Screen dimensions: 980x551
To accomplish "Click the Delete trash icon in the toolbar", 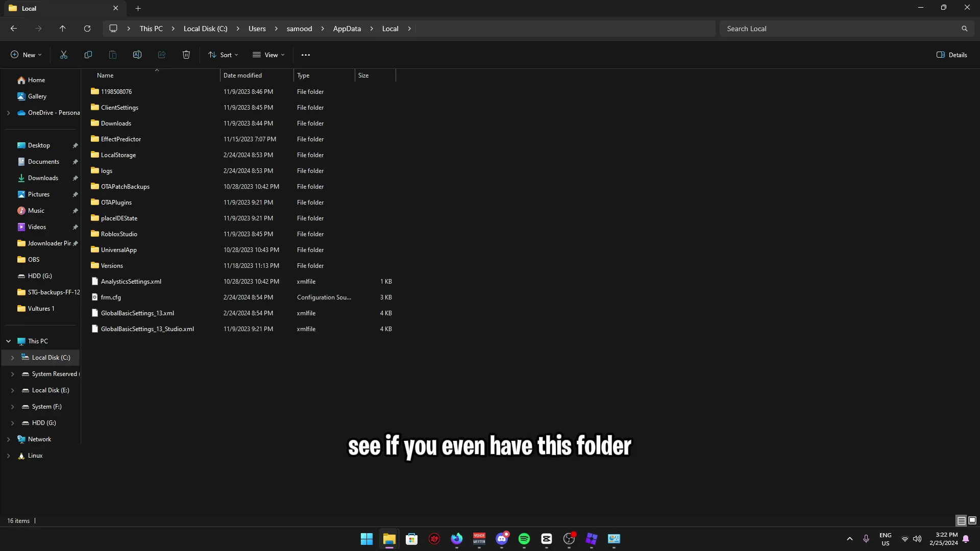I will tap(186, 55).
